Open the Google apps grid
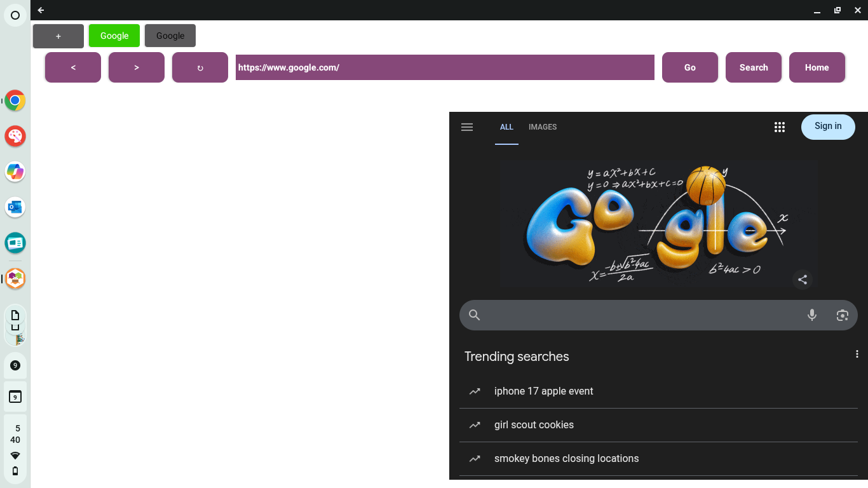This screenshot has width=868, height=488. click(x=780, y=127)
